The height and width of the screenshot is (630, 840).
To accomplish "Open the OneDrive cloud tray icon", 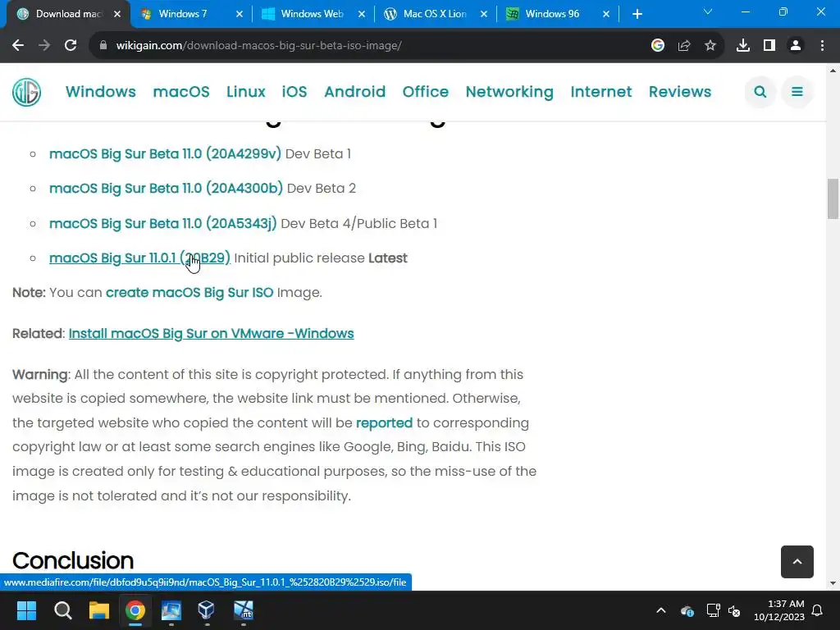I will tap(687, 610).
